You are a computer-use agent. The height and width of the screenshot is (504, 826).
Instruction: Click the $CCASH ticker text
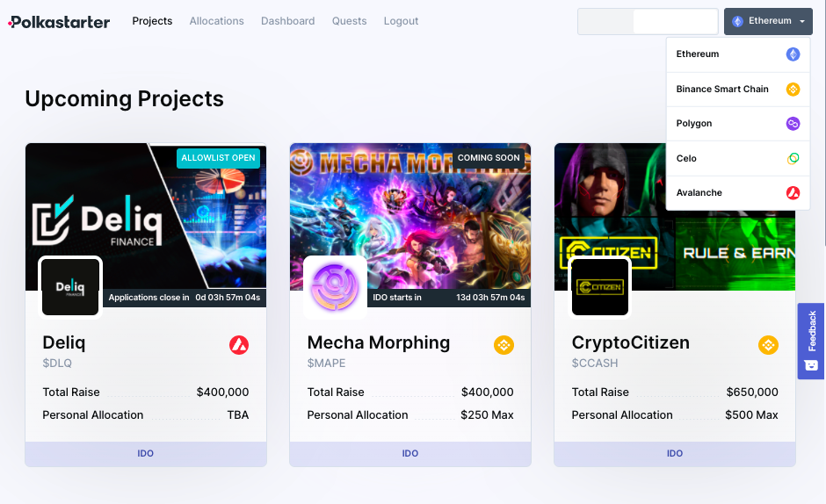[595, 364]
